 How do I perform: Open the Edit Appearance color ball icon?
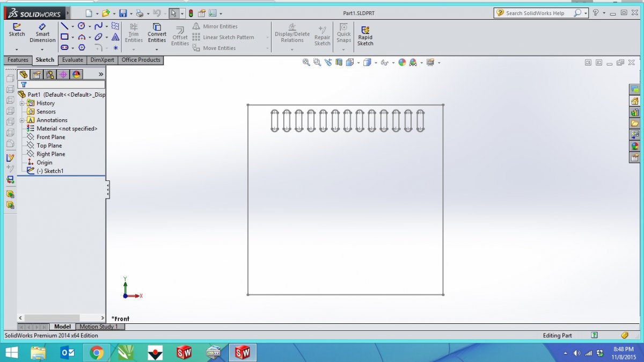pyautogui.click(x=402, y=63)
